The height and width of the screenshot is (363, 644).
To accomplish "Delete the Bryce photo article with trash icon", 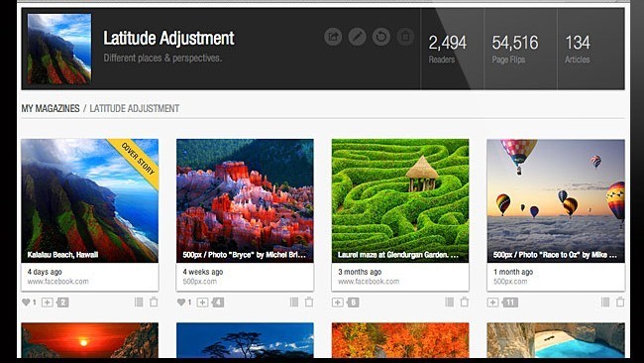I will [309, 302].
